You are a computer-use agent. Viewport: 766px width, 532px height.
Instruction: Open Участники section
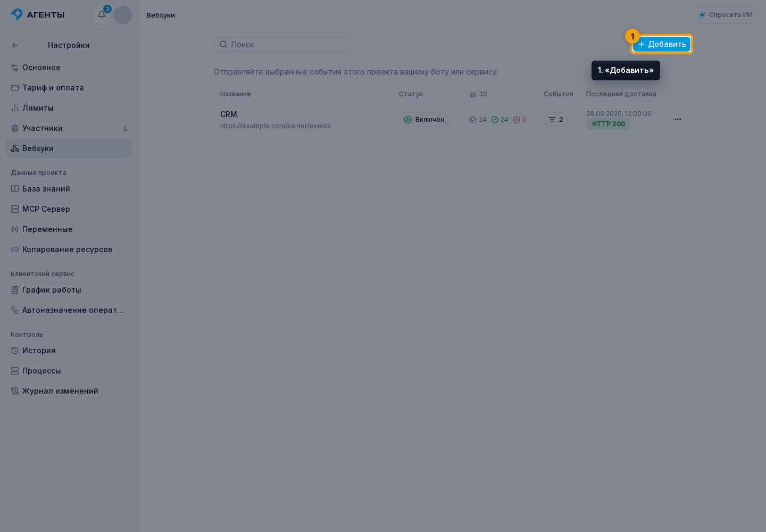[x=69, y=128]
